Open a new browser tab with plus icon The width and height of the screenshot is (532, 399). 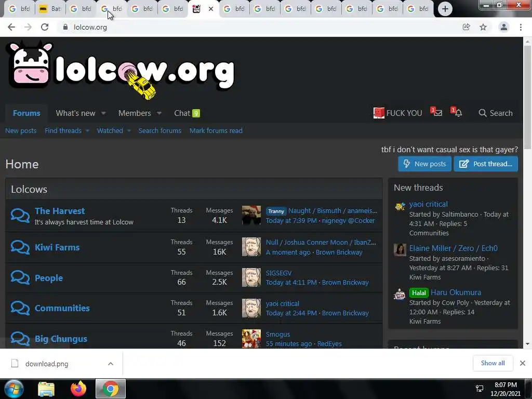pyautogui.click(x=445, y=9)
